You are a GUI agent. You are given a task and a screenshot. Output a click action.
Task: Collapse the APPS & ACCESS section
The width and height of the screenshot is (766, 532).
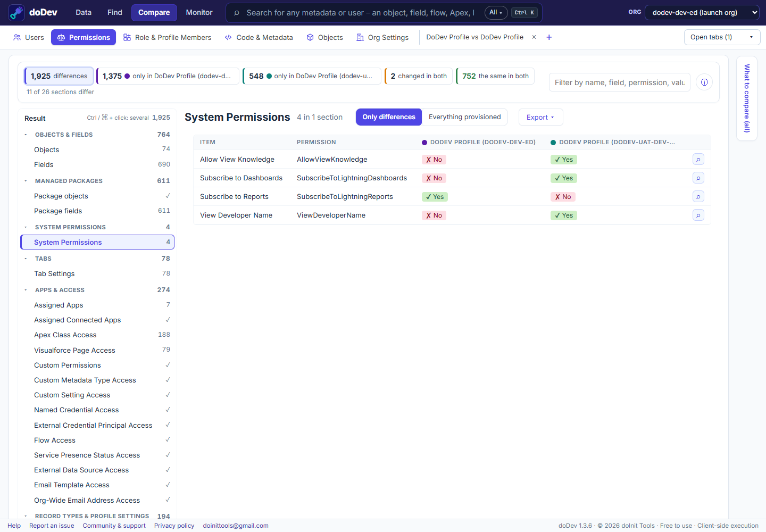point(26,290)
